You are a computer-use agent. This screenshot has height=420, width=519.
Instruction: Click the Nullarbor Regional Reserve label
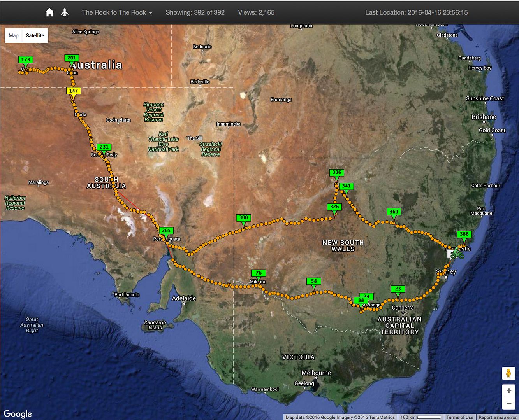15,203
